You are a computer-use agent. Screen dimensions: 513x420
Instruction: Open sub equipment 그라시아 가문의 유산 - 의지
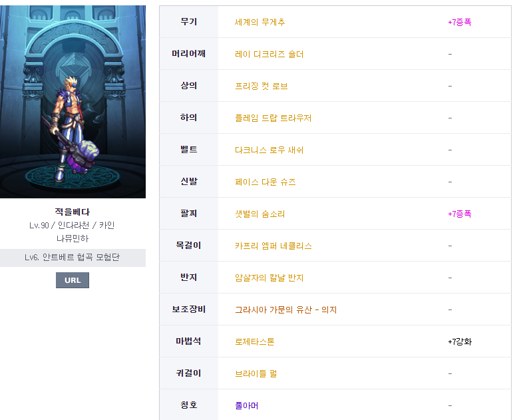285,310
